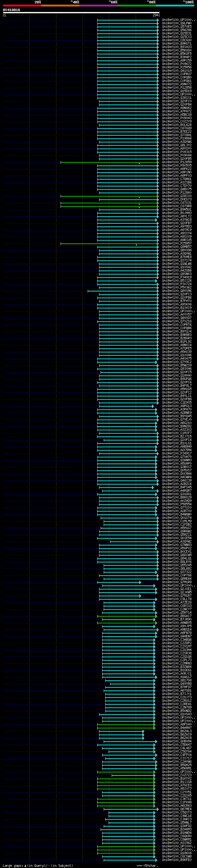Select the UniRef100_P09672 label
The width and height of the screenshot is (197, 868).
point(177,64)
